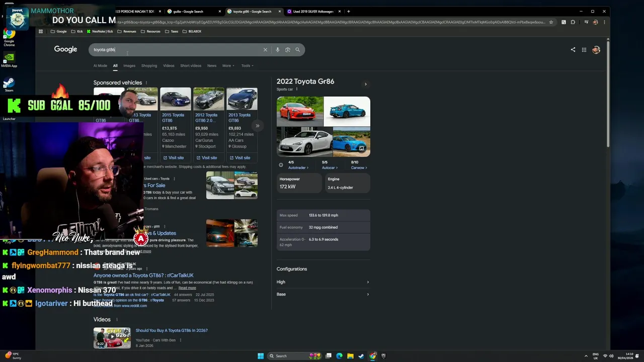Open the Kick bookmarks folder

coord(77,31)
